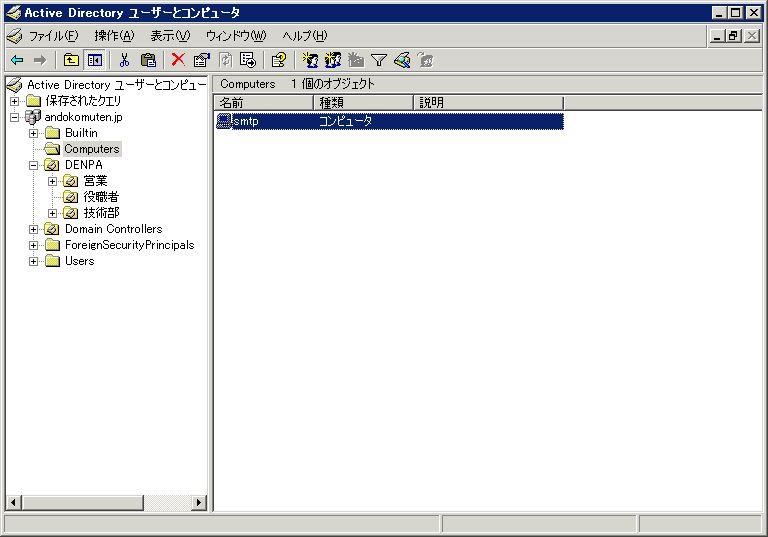Select 保存されたクエリ in the tree

pyautogui.click(x=83, y=101)
